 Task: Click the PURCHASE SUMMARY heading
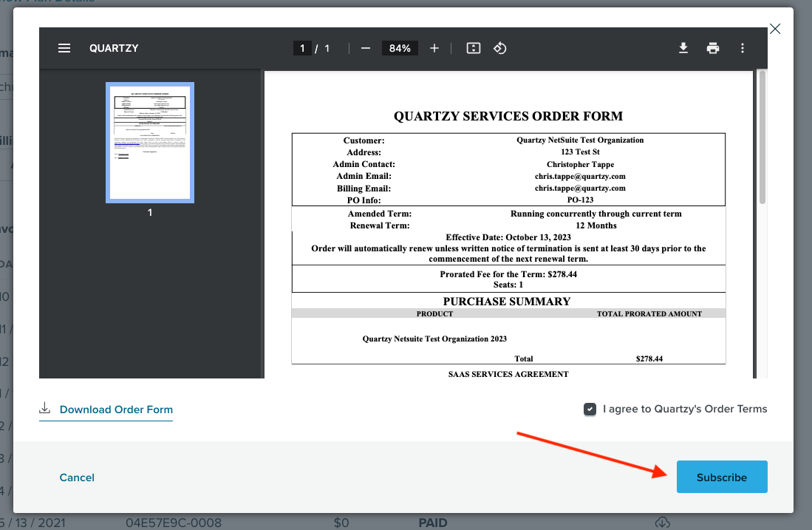pyautogui.click(x=506, y=302)
